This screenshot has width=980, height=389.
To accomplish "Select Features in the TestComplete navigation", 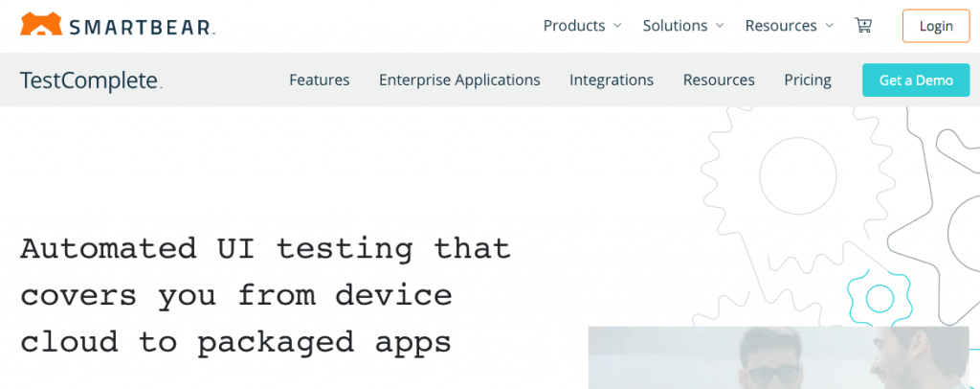I will 319,80.
